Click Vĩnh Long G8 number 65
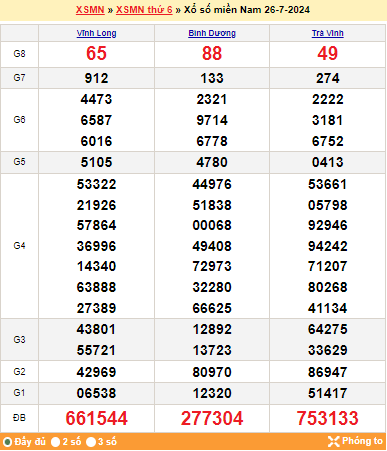 (x=96, y=54)
